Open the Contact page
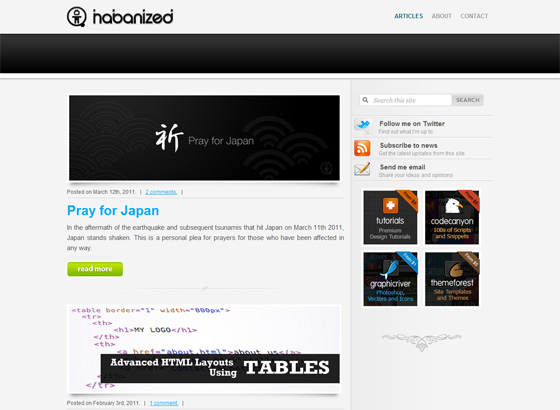560x410 pixels. (474, 16)
